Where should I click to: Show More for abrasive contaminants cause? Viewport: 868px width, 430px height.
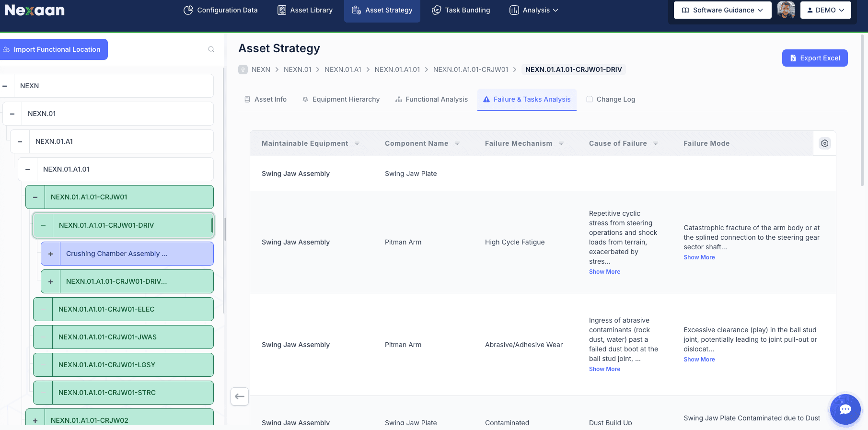(x=604, y=369)
